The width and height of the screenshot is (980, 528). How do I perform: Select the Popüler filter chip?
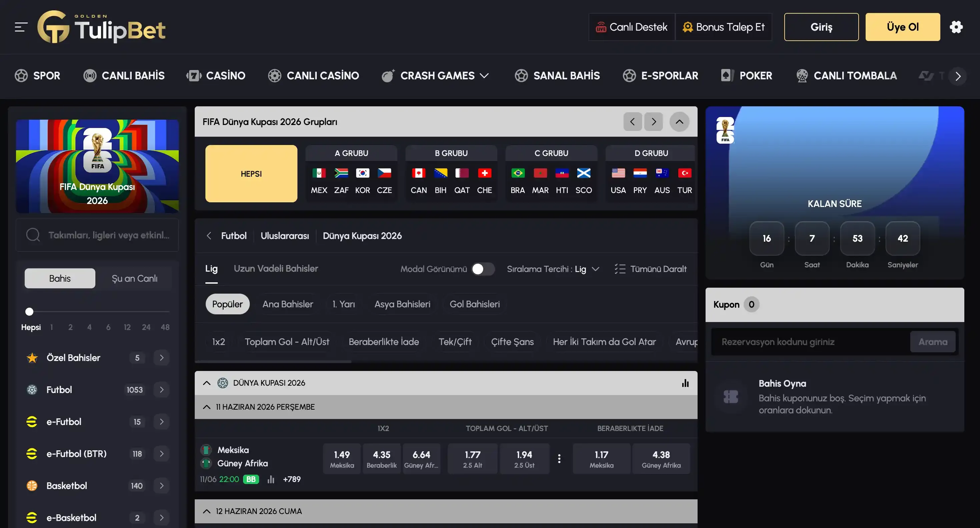pos(227,304)
